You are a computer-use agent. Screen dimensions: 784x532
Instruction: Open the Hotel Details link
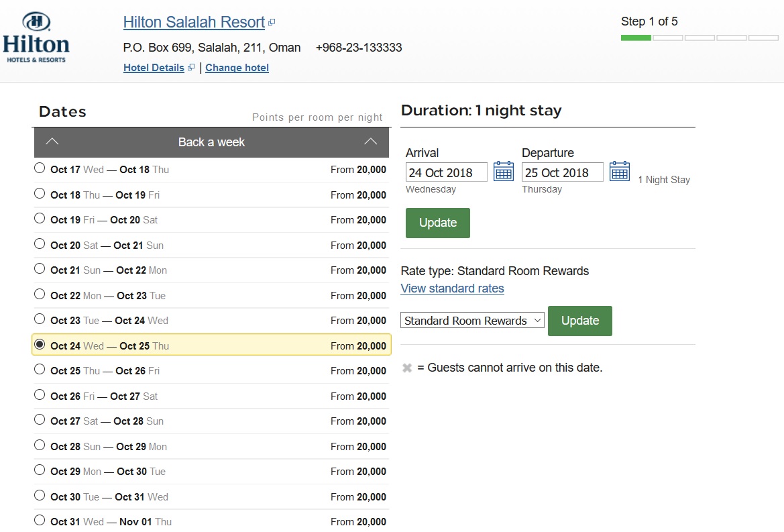[154, 68]
